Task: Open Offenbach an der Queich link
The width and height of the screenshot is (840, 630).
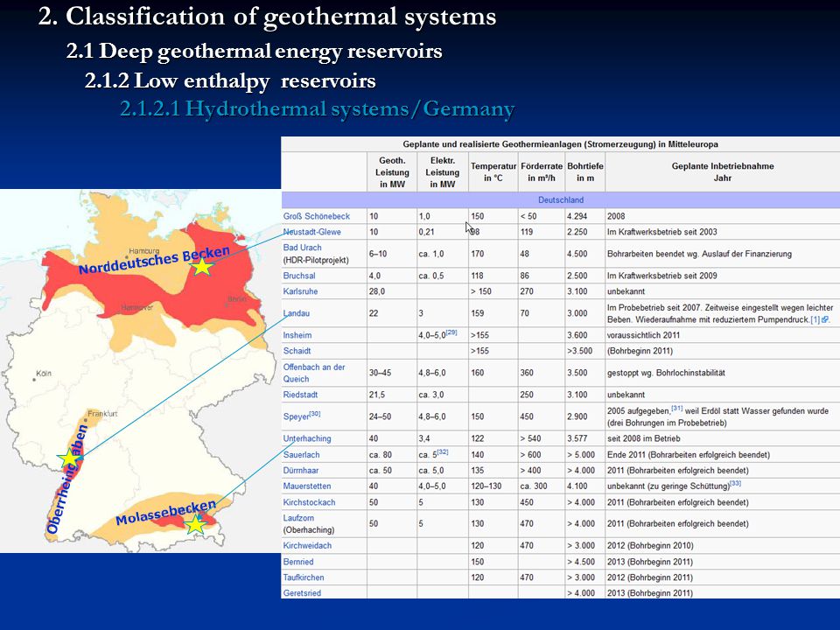Action: 314,373
